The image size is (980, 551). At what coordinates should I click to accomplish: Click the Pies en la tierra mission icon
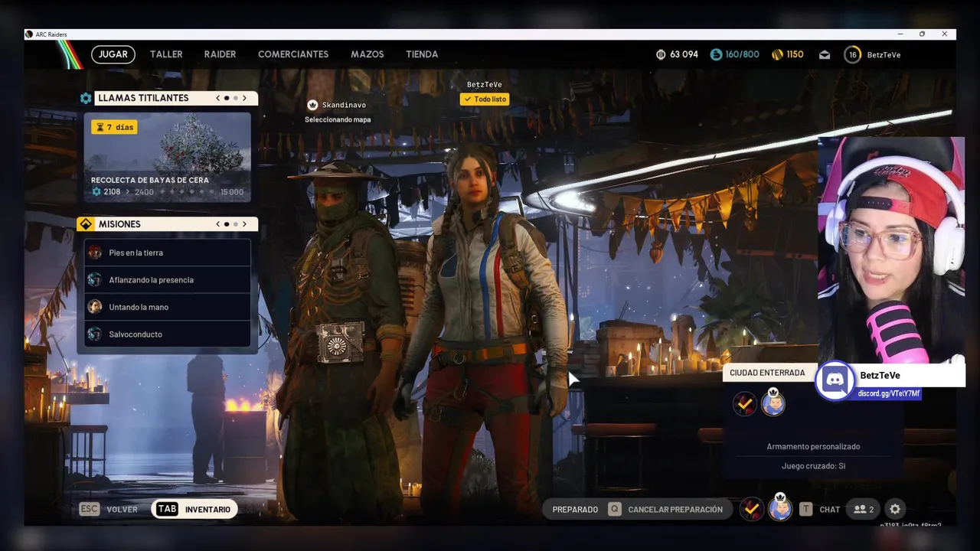(94, 253)
